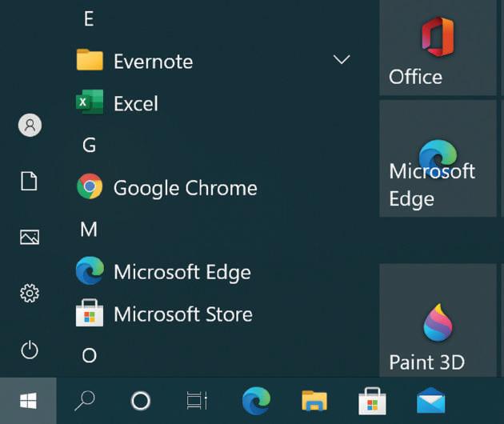Screen dimensions: 504x424
Task: Open Pictures from Start sidebar
Action: [x=30, y=238]
